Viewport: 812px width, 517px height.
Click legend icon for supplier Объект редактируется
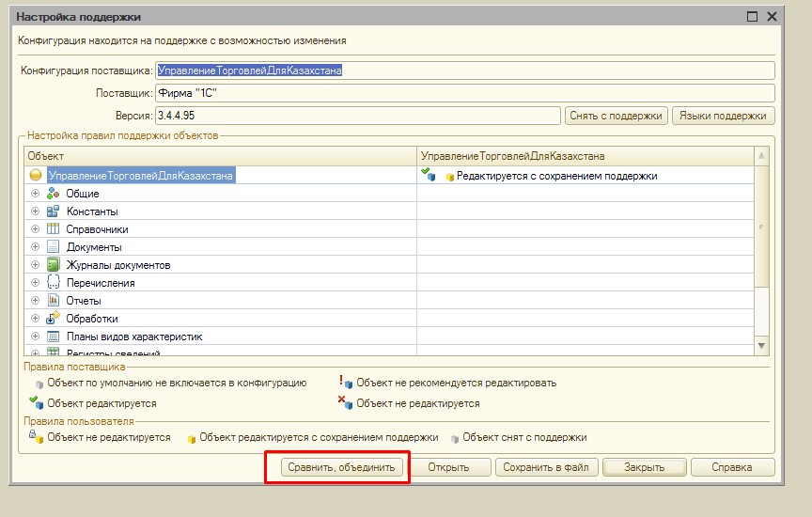[37, 402]
